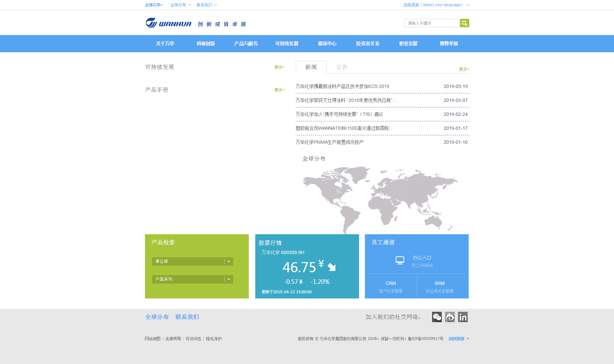Open the 事业部 dropdown
Image resolution: width=614 pixels, height=364 pixels.
[193, 261]
